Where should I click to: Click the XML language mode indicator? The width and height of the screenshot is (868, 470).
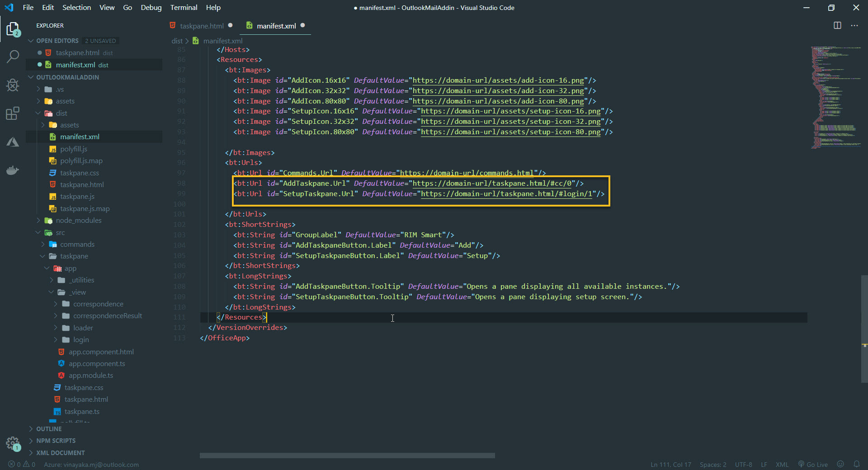[x=782, y=464]
